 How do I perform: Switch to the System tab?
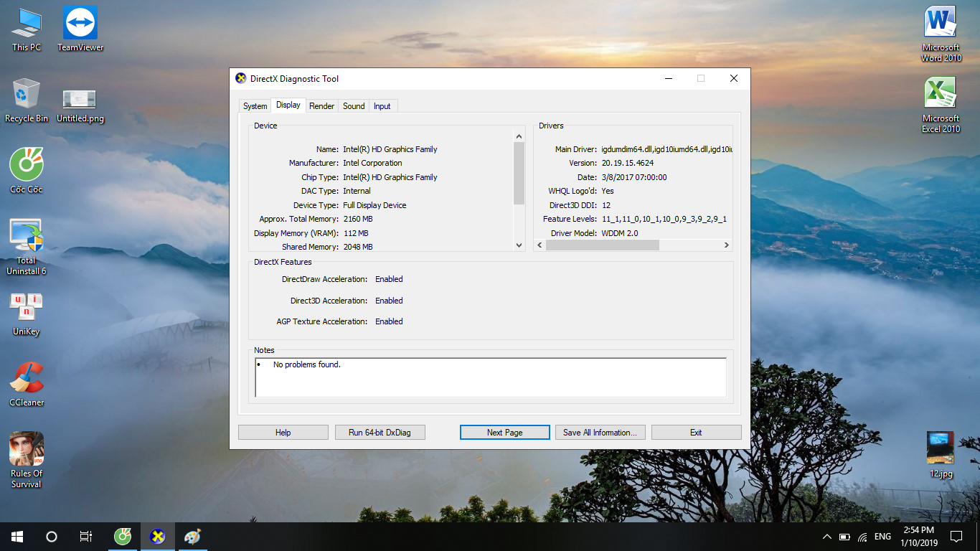255,106
